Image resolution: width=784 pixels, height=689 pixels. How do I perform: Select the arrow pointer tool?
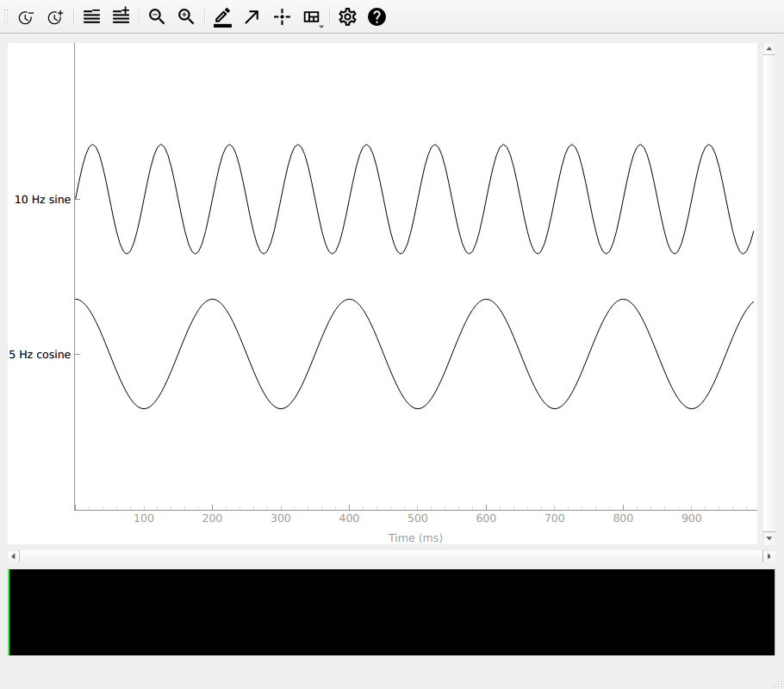[x=252, y=16]
